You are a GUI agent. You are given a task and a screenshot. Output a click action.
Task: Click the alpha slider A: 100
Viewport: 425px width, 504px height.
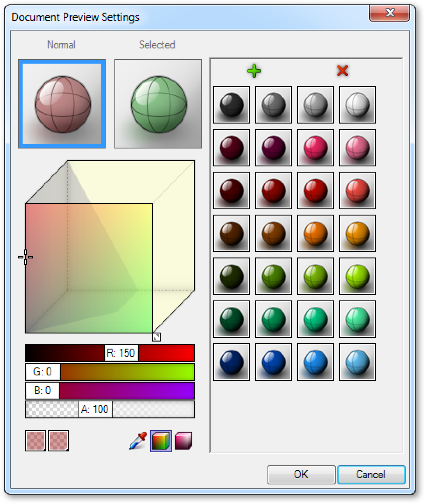tap(110, 409)
